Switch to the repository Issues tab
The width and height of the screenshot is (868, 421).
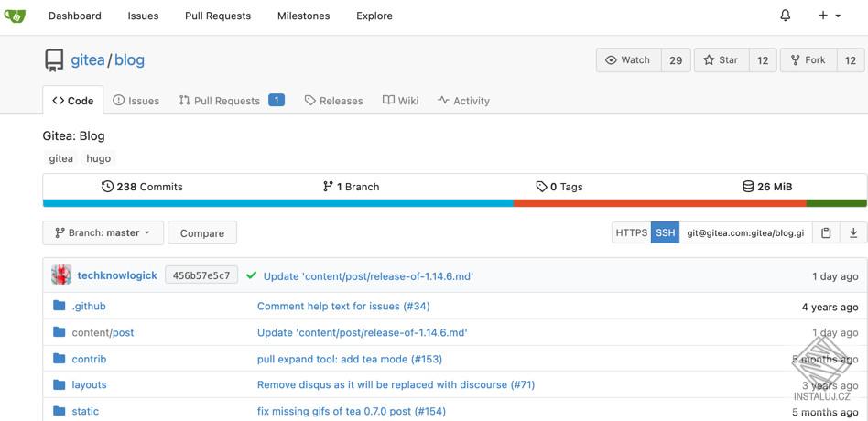pos(136,101)
